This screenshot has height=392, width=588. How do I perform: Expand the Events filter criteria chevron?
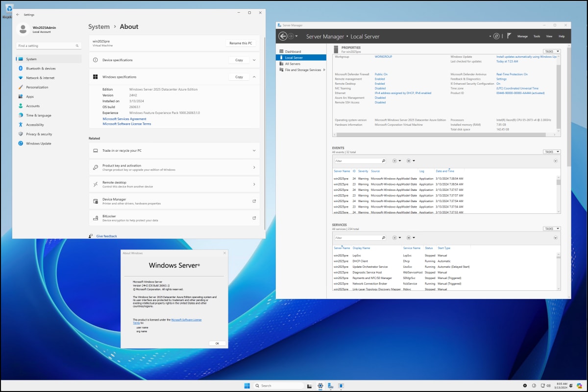pyautogui.click(x=556, y=161)
